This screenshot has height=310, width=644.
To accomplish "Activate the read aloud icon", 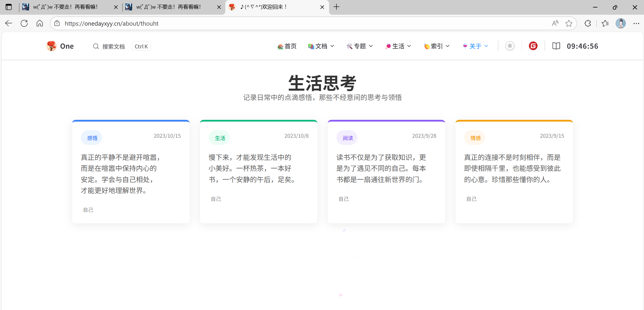I will [555, 23].
